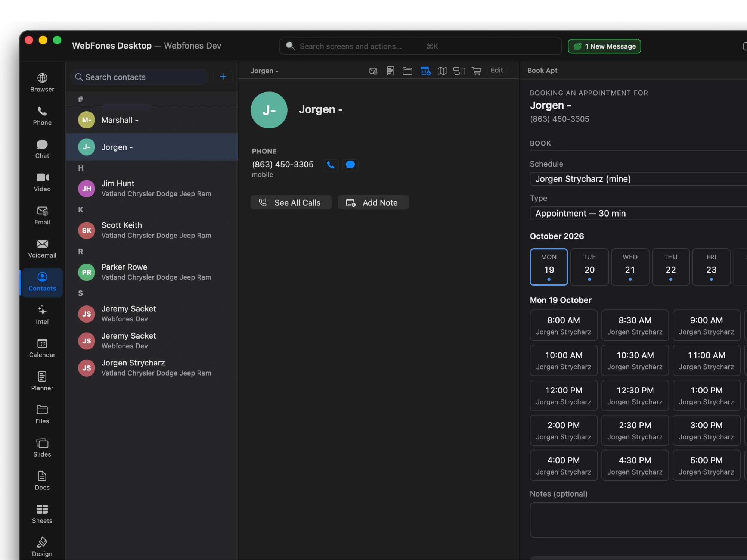
Task: Pick the 10:30 AM time slot
Action: 635,361
